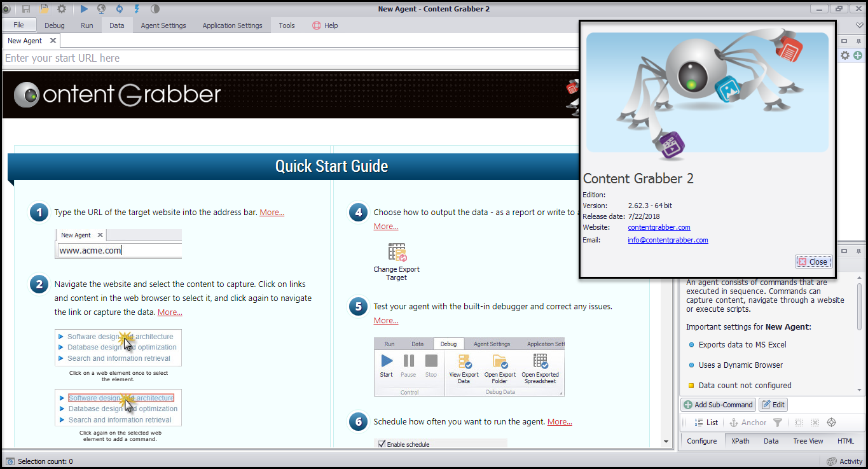Click the gear icon in the agent explorer panel
868x469 pixels.
tap(844, 55)
